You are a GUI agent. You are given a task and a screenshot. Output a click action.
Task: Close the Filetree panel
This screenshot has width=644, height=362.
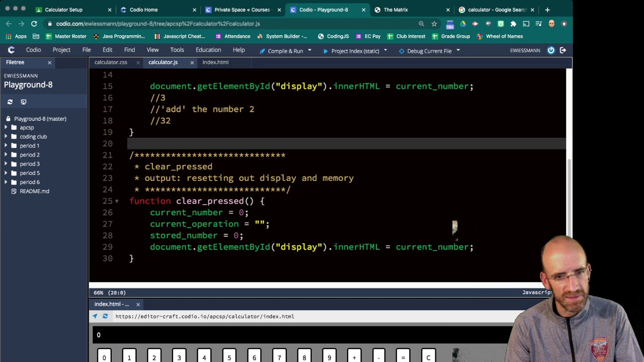(49, 62)
